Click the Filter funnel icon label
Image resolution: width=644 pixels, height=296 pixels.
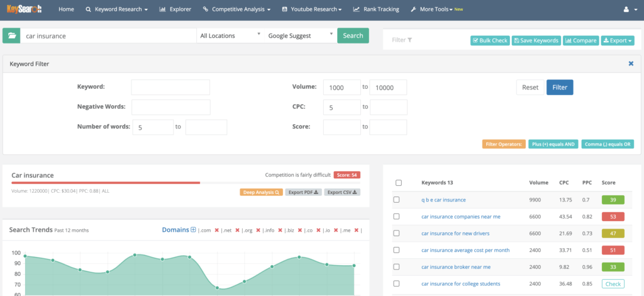[x=402, y=40]
